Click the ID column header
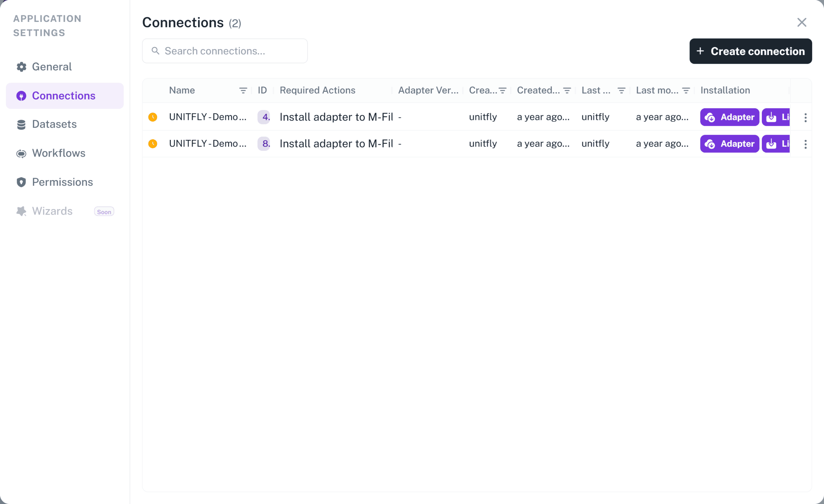The image size is (824, 504). tap(263, 90)
